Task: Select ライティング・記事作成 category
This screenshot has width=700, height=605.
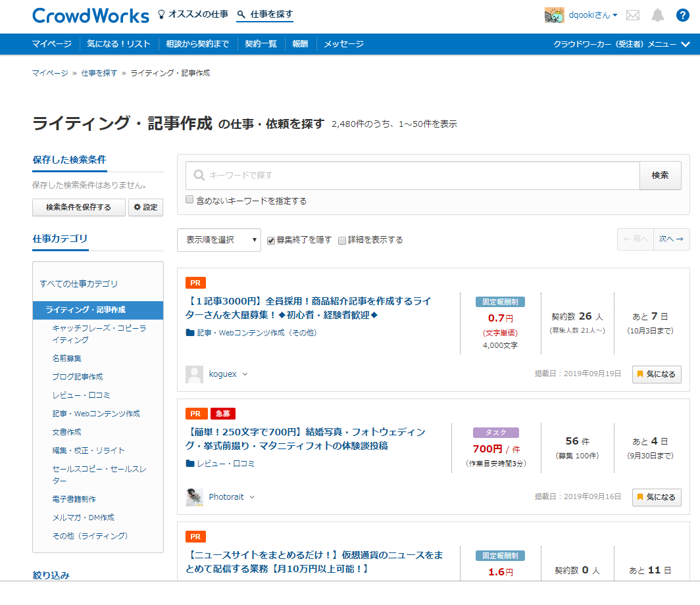Action: pyautogui.click(x=98, y=310)
